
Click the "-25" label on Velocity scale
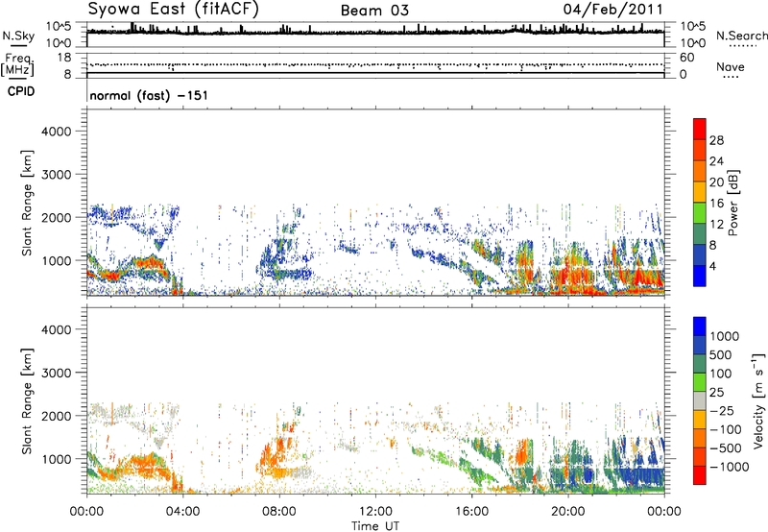(x=721, y=411)
